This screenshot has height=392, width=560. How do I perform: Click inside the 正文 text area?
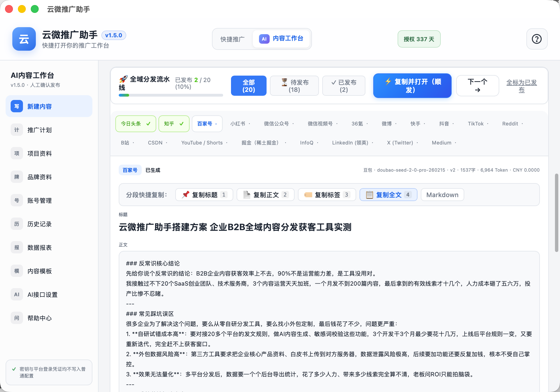tap(329, 321)
